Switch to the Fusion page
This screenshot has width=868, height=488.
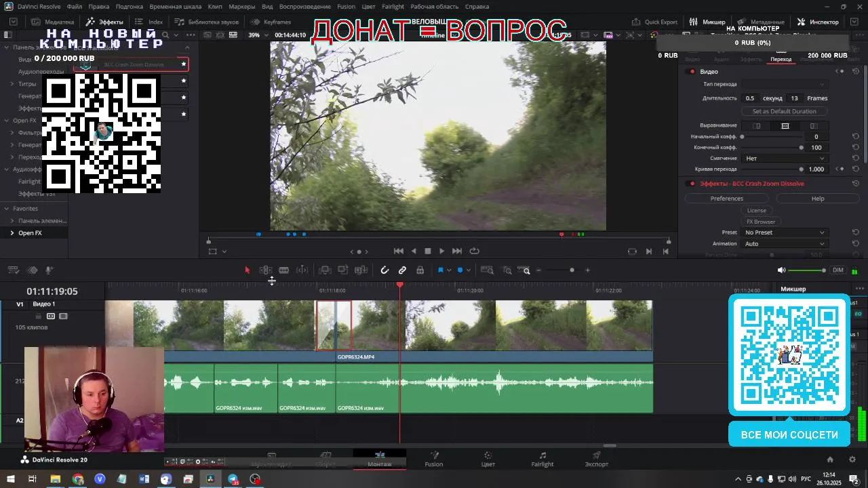click(x=434, y=460)
